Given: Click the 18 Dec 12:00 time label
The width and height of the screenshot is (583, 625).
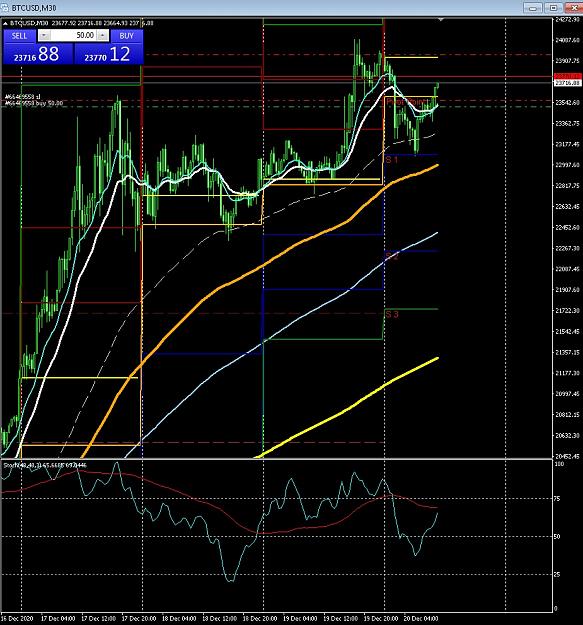Looking at the screenshot, I should pos(220,619).
